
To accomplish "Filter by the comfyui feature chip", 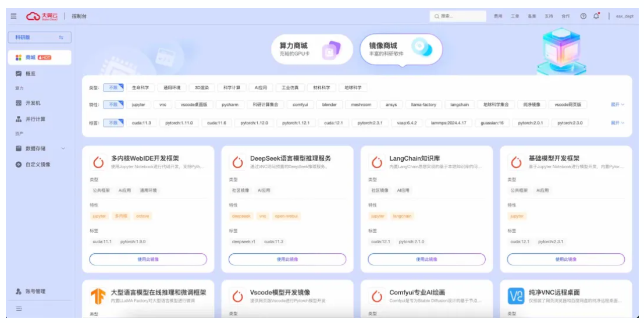I will [x=300, y=105].
